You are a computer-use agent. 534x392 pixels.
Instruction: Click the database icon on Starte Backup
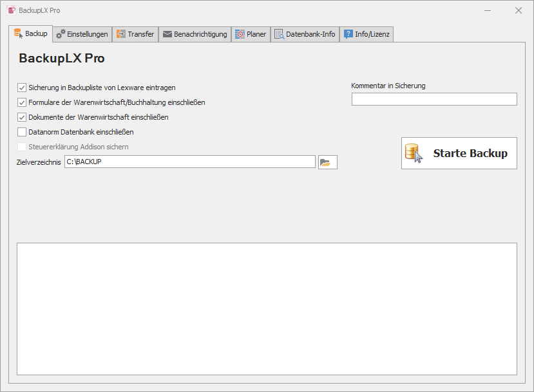pos(414,153)
